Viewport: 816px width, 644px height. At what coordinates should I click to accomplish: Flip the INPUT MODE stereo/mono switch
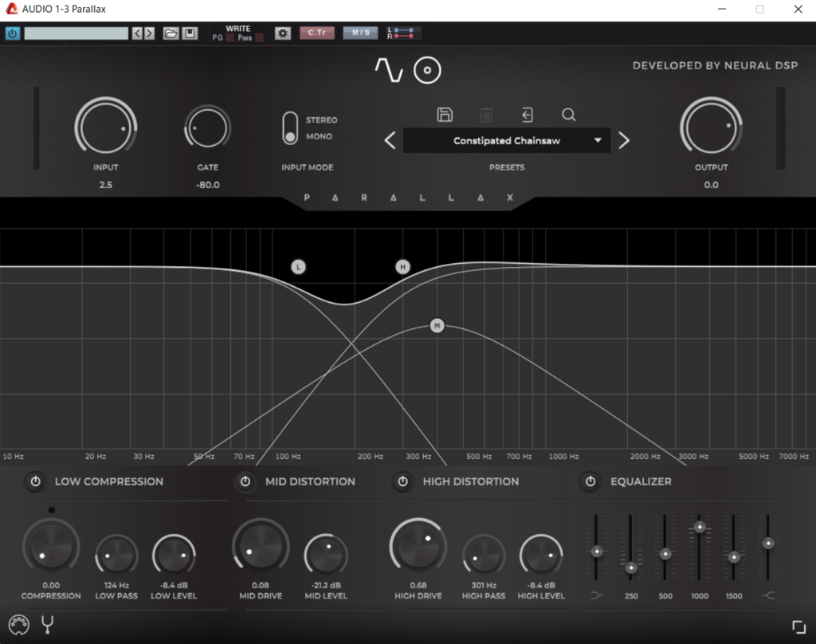tap(290, 128)
